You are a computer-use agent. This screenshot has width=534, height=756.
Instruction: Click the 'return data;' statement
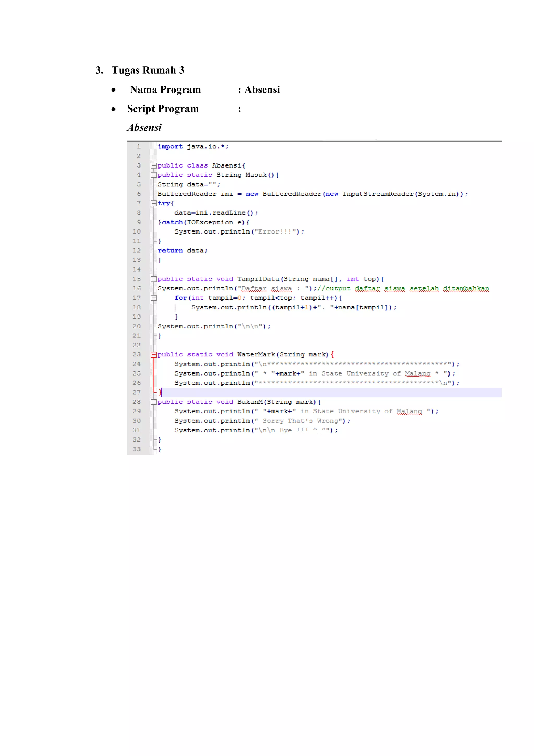(183, 251)
